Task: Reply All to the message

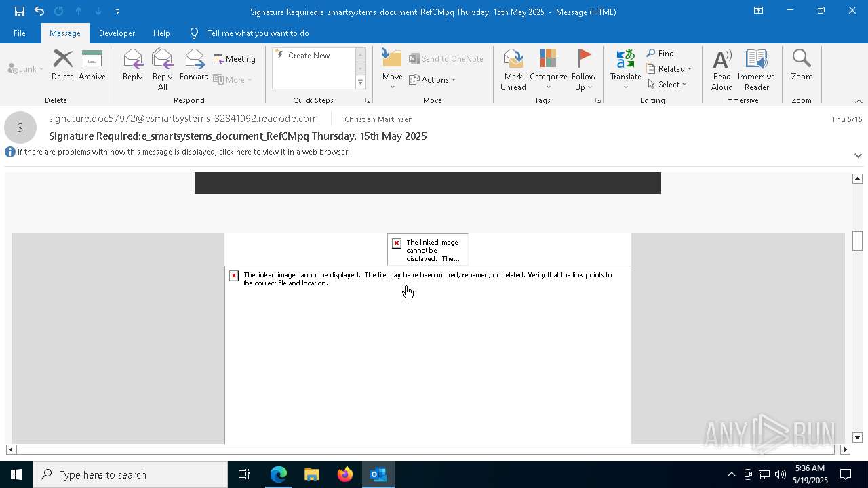Action: tap(163, 69)
